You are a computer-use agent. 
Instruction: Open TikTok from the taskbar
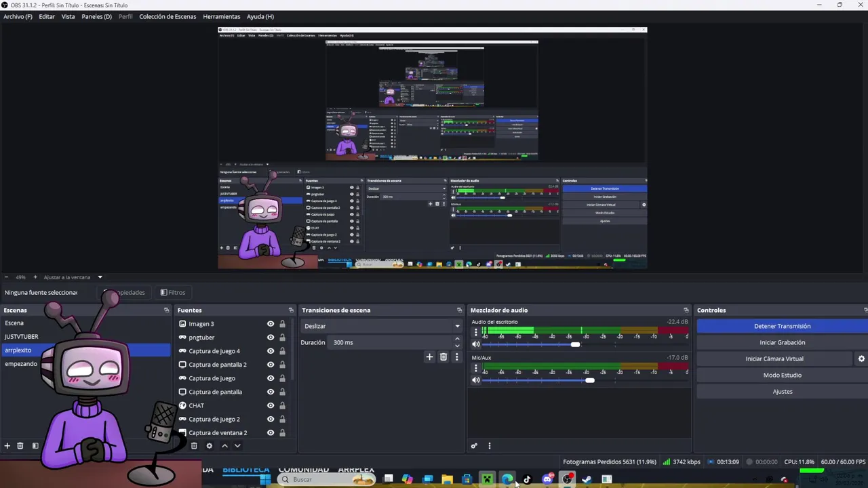(527, 479)
